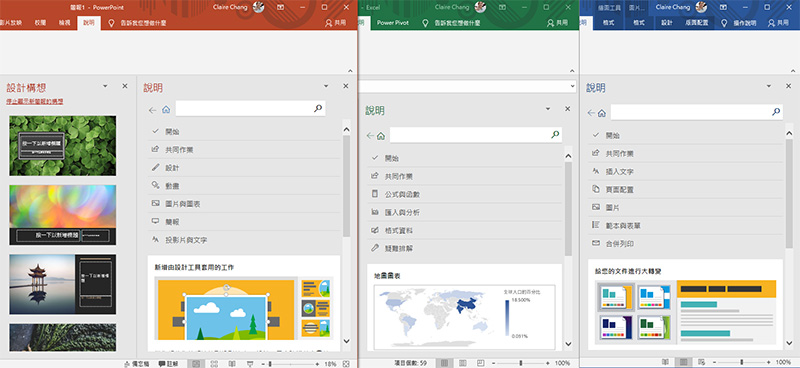Open 設計構想 pane options dropdown
The width and height of the screenshot is (800, 368).
pyautogui.click(x=105, y=86)
